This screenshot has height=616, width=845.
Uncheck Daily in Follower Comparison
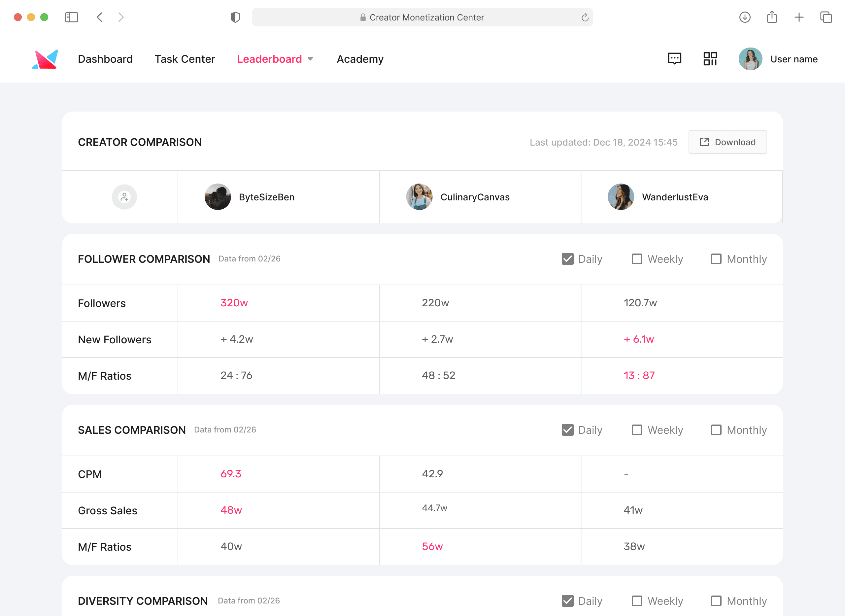point(568,259)
